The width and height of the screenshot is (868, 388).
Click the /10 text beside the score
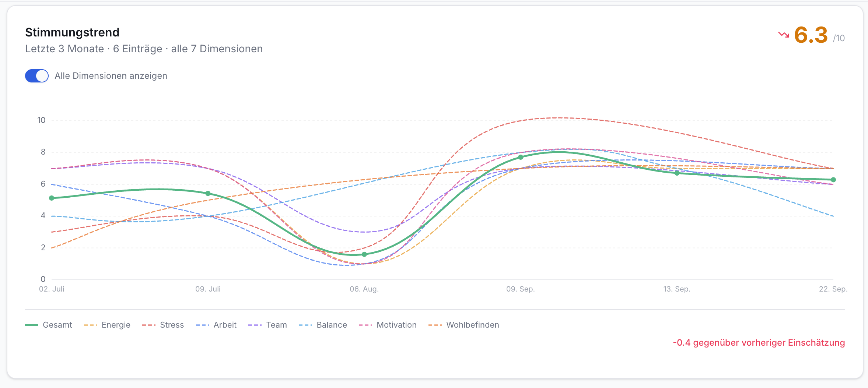[839, 38]
